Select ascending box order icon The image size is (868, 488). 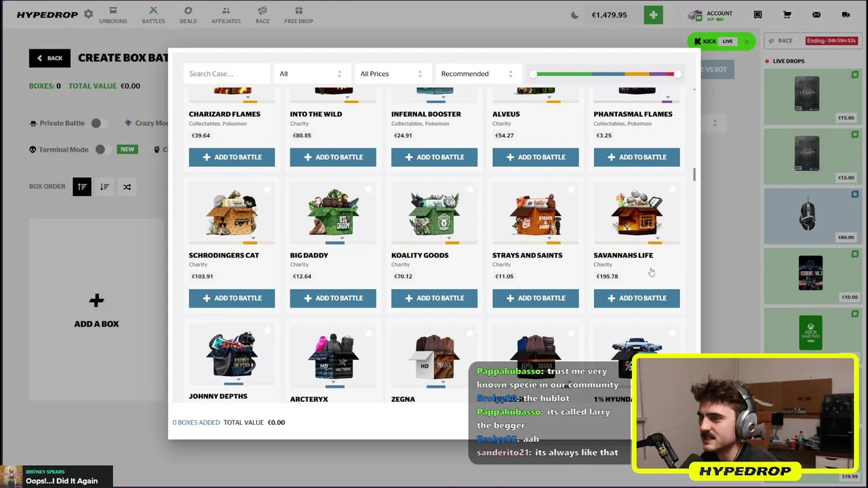[x=82, y=186]
